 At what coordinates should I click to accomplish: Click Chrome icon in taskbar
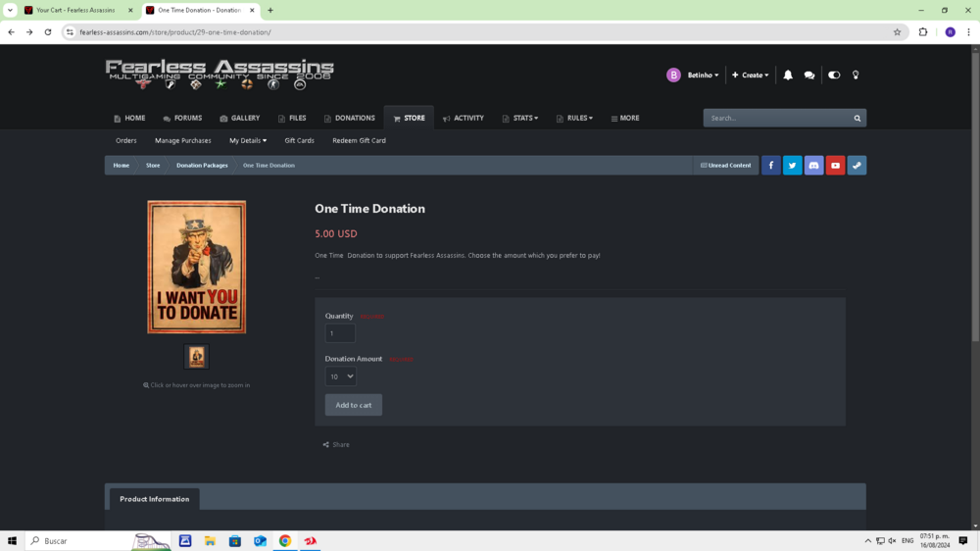[x=285, y=540]
